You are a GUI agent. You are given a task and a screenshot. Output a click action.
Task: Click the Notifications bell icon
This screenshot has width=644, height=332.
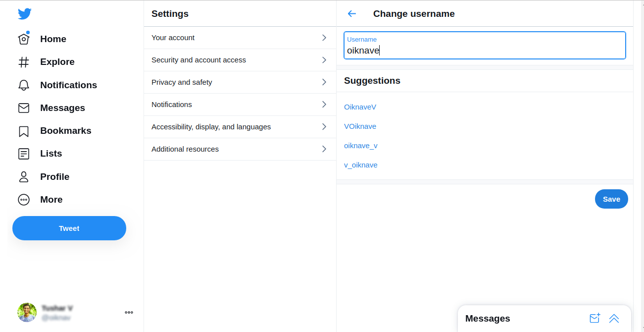[x=24, y=85]
